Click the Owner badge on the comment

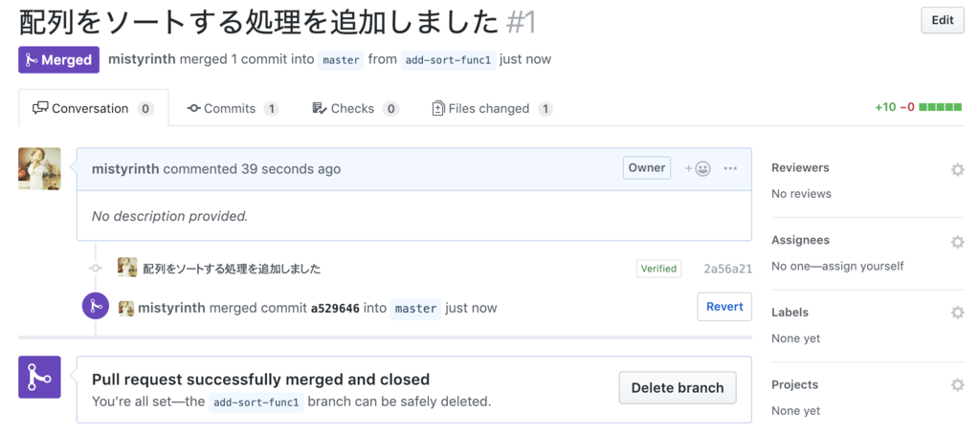click(646, 168)
